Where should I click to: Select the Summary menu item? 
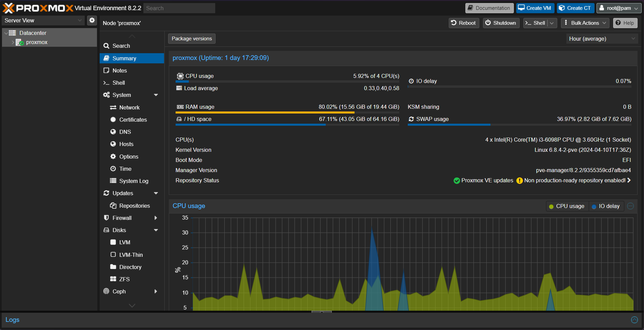[x=132, y=58]
